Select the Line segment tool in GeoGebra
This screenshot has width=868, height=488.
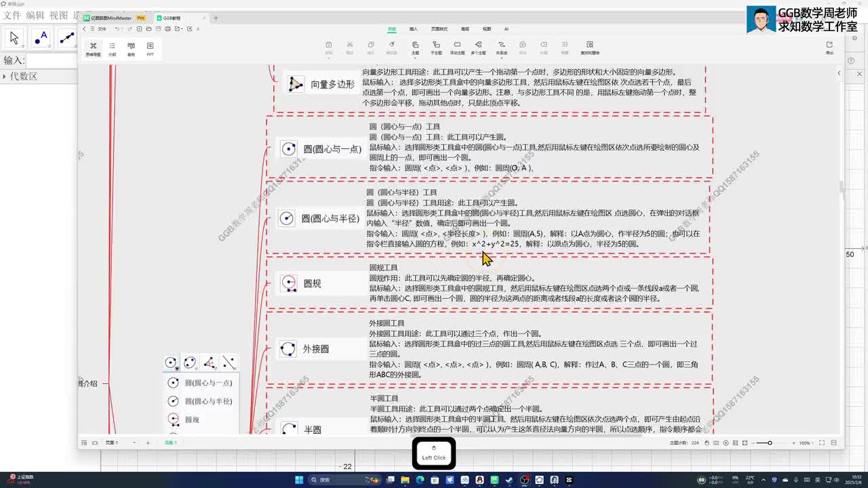pyautogui.click(x=66, y=39)
